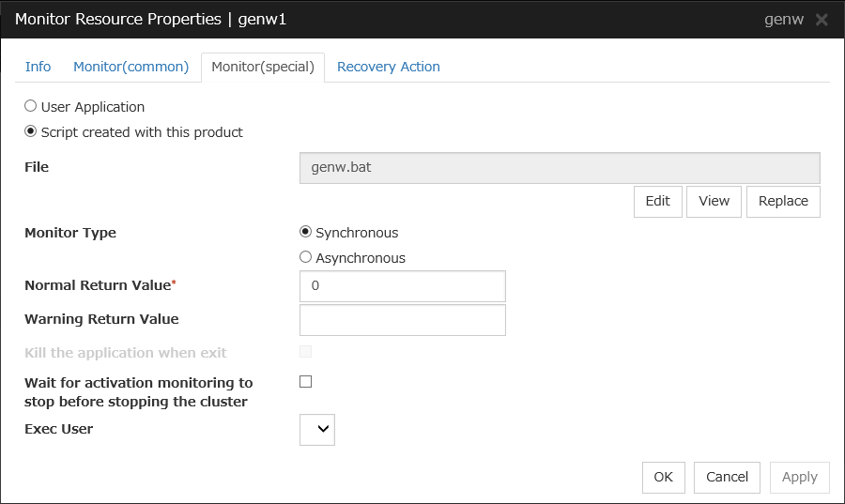
Task: Click the genw.bat File field
Action: coord(559,168)
